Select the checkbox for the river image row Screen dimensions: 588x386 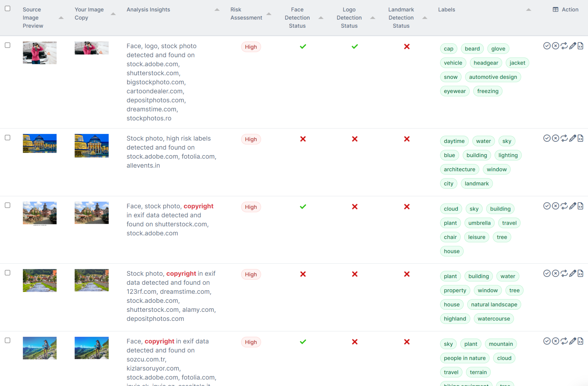(8, 273)
